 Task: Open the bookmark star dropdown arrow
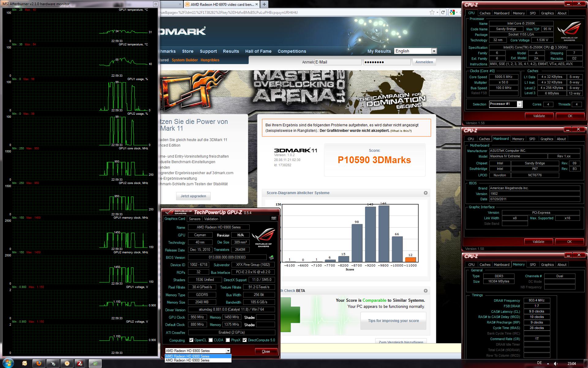click(x=437, y=12)
